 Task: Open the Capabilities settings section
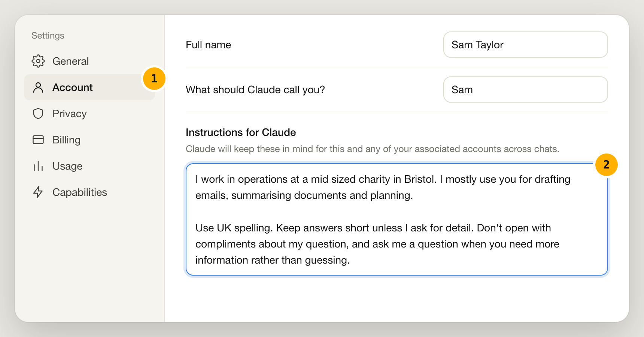coord(89,192)
